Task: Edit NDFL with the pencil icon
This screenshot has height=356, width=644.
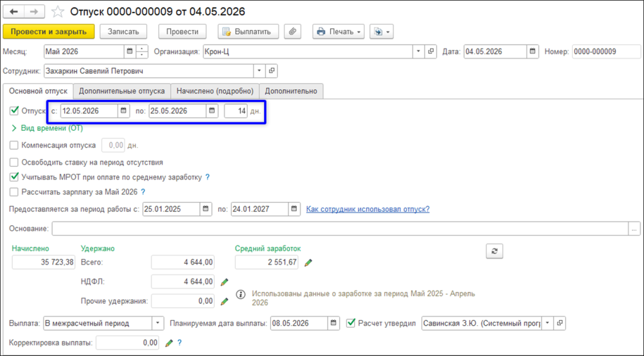Action: coord(225,282)
